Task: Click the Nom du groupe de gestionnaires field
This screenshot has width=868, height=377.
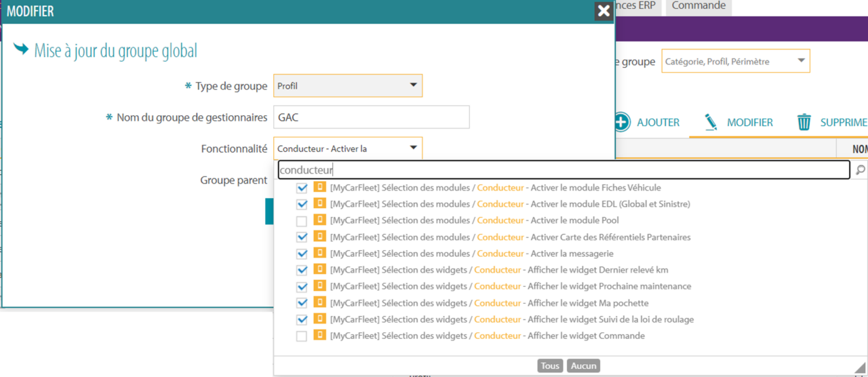Action: 372,117
